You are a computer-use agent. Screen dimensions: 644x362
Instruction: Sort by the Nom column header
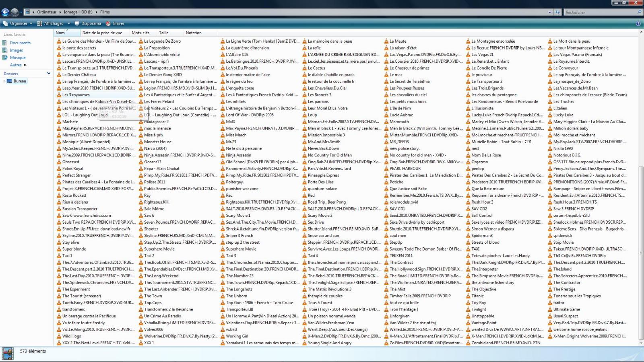coord(67,33)
